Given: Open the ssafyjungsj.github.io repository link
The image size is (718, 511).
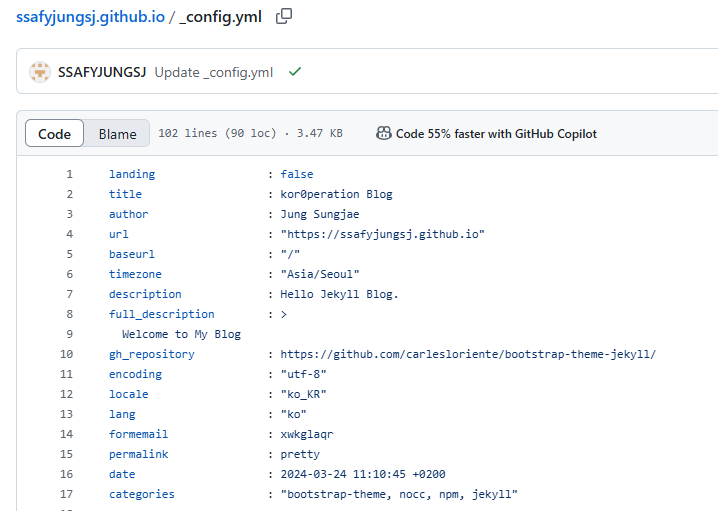Looking at the screenshot, I should pos(90,17).
